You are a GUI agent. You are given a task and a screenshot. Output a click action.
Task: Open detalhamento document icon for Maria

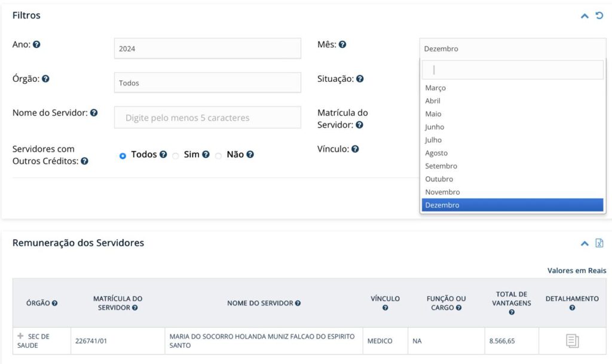[572, 341]
